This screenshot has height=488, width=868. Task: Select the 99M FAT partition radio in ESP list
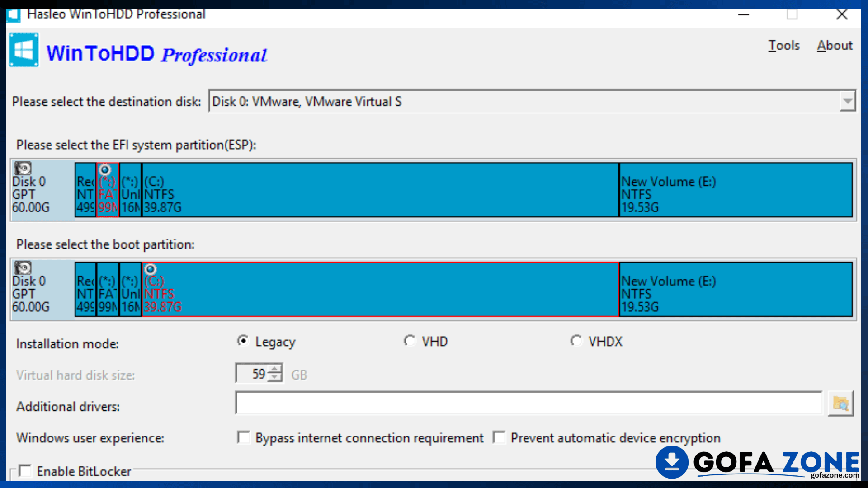click(105, 170)
